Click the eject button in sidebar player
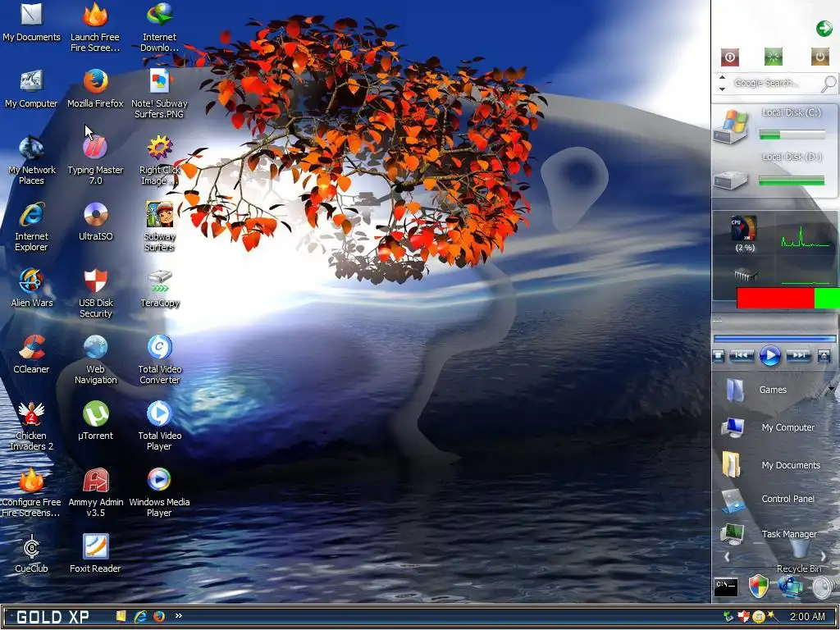Screen dimensions: 840x630 [x=824, y=356]
